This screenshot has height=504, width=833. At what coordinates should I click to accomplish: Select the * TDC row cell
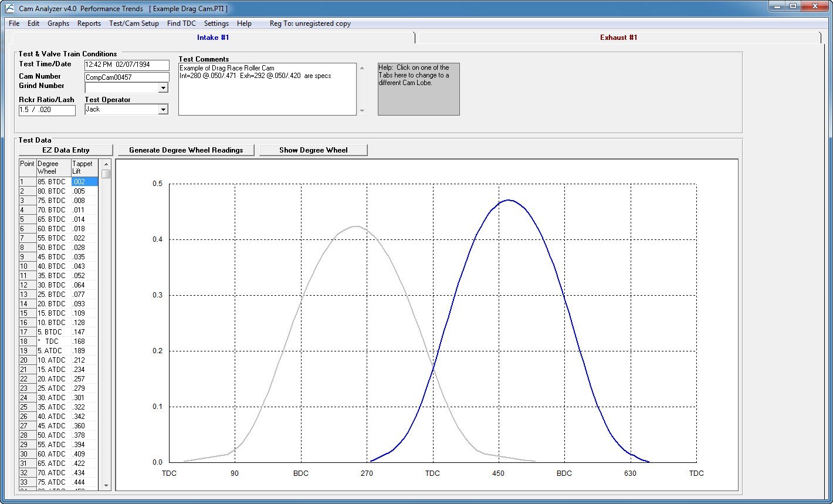tap(53, 341)
